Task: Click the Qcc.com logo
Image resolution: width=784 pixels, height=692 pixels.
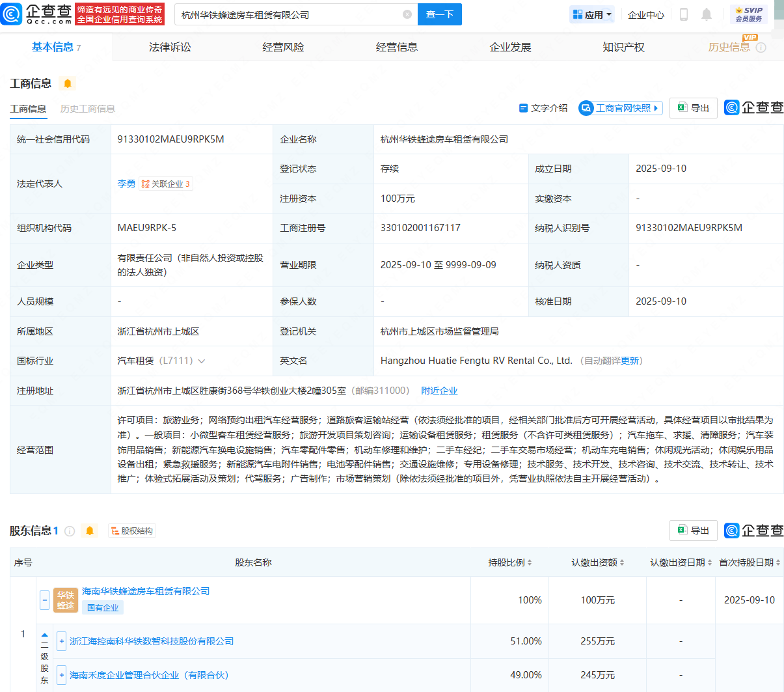Action: point(37,14)
